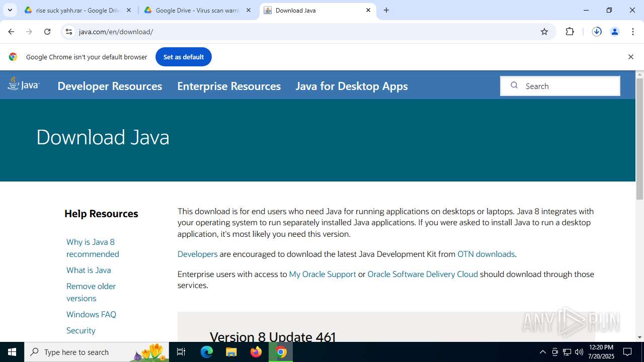Close the 'rise suck yahh.rar' tab
Screen dimensions: 644x362
pos(129,10)
